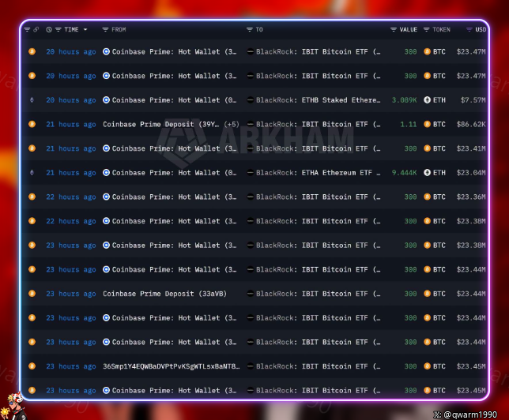
Task: Click the USD amount $23.41M
Action: (x=471, y=148)
